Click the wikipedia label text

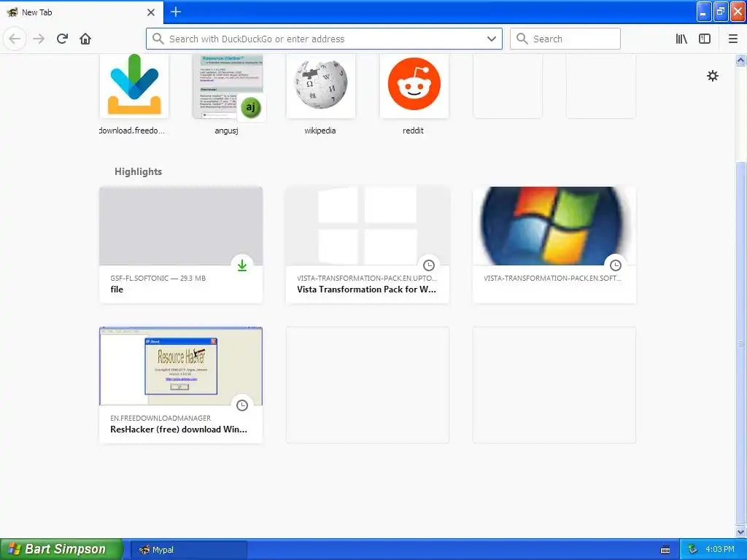[x=320, y=131]
